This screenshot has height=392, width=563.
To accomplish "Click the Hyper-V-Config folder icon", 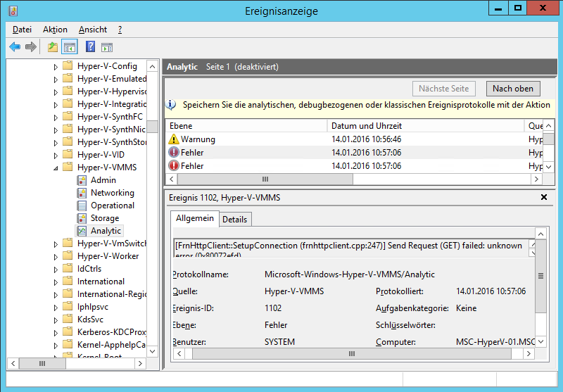I will pyautogui.click(x=68, y=65).
